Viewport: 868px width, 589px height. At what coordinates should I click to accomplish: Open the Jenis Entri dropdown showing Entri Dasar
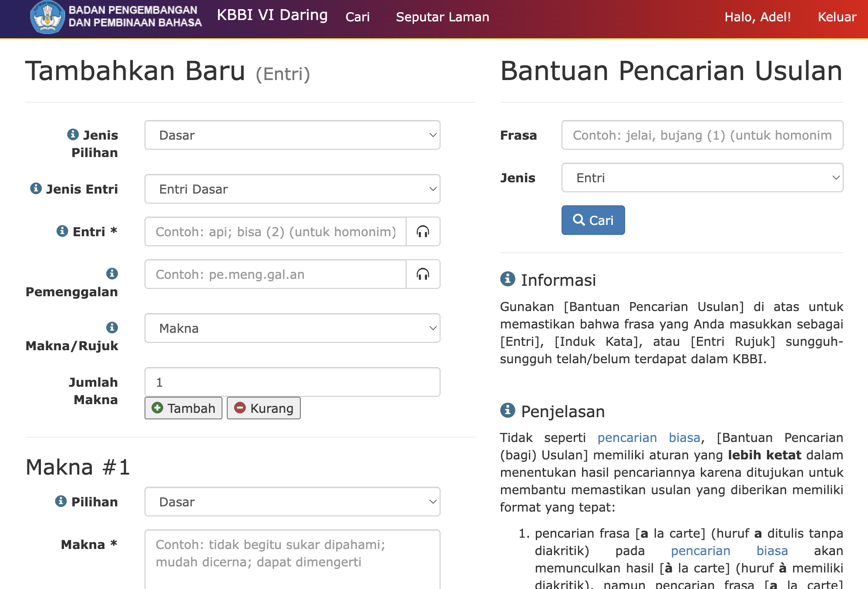pyautogui.click(x=292, y=189)
